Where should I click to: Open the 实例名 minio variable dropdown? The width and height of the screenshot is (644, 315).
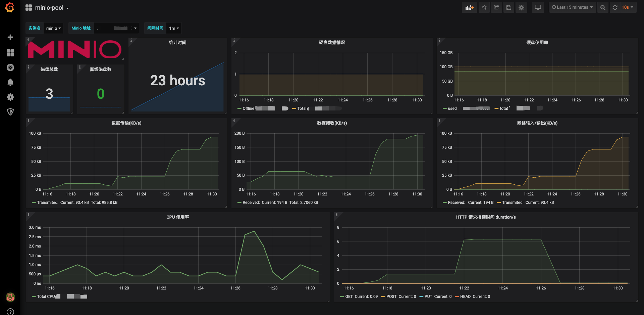click(x=53, y=28)
